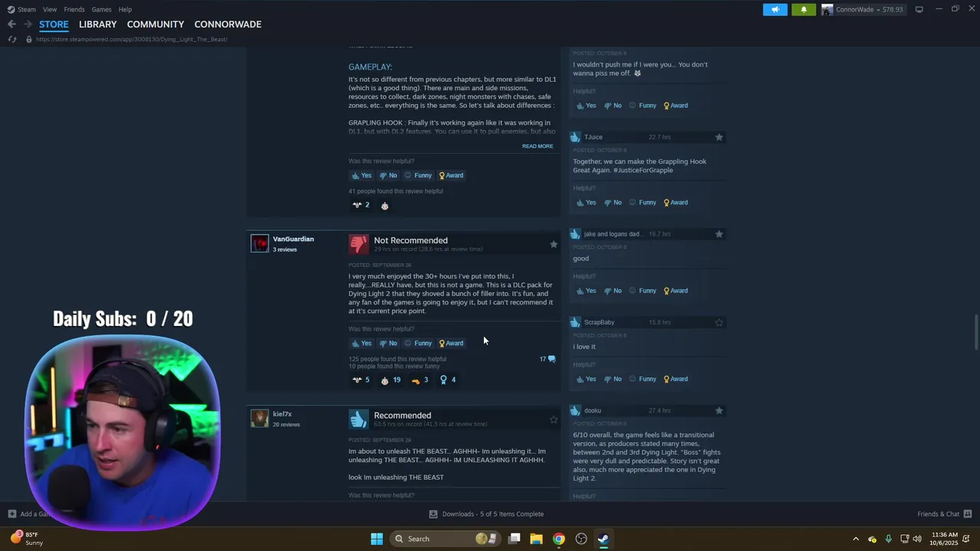Open File Explorer from the taskbar

537,539
